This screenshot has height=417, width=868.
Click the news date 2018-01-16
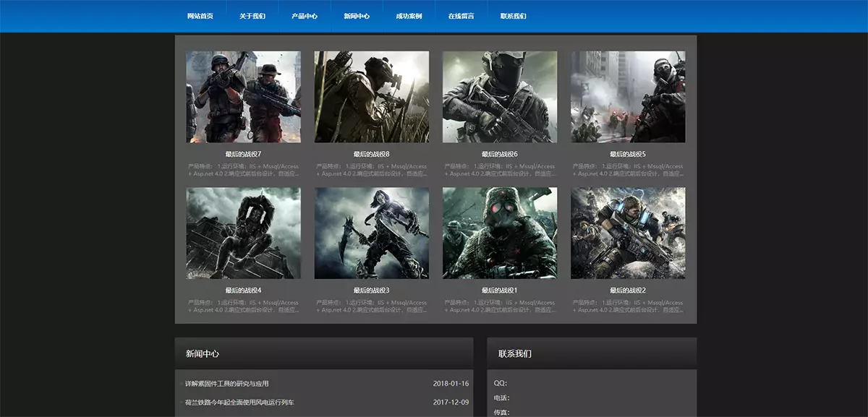tap(451, 384)
